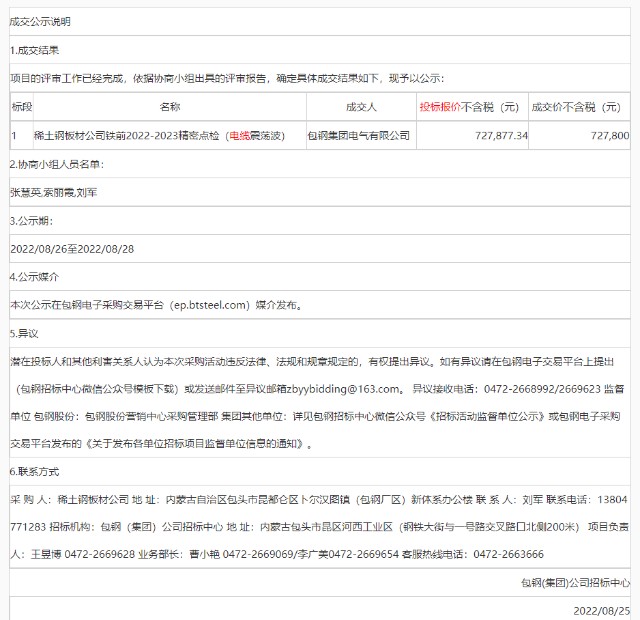Select the publication date 2022/08/25
640x620 pixels.
602,611
